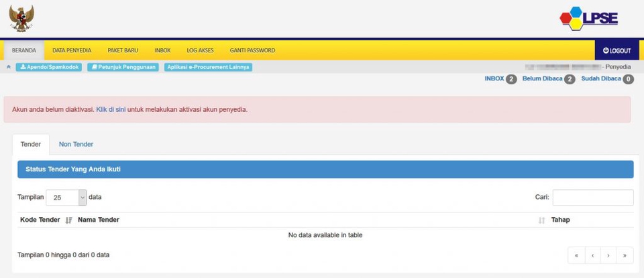Go to PAKET BARU
The width and height of the screenshot is (644, 278).
pyautogui.click(x=123, y=50)
